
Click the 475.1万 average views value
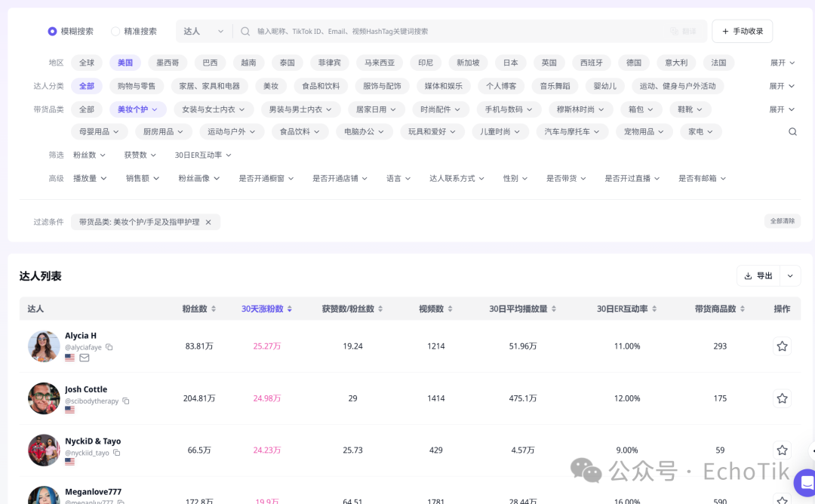[x=522, y=398]
